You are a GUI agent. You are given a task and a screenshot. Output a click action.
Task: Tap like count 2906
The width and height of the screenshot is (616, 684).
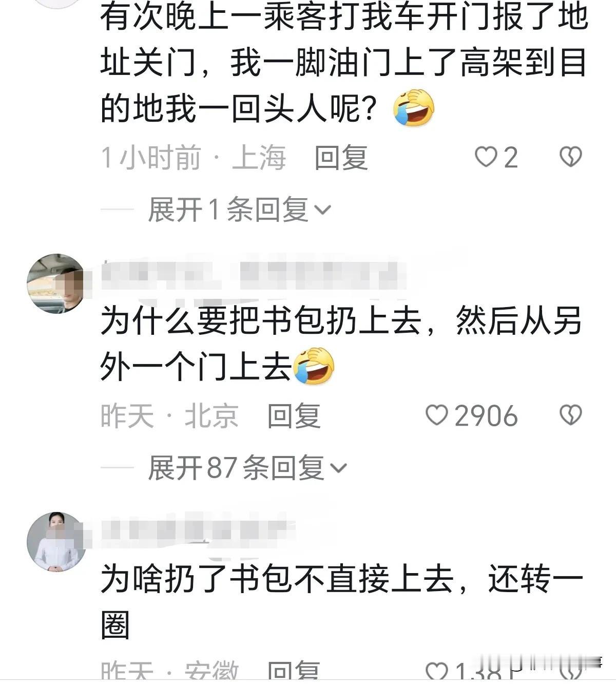[x=486, y=415]
